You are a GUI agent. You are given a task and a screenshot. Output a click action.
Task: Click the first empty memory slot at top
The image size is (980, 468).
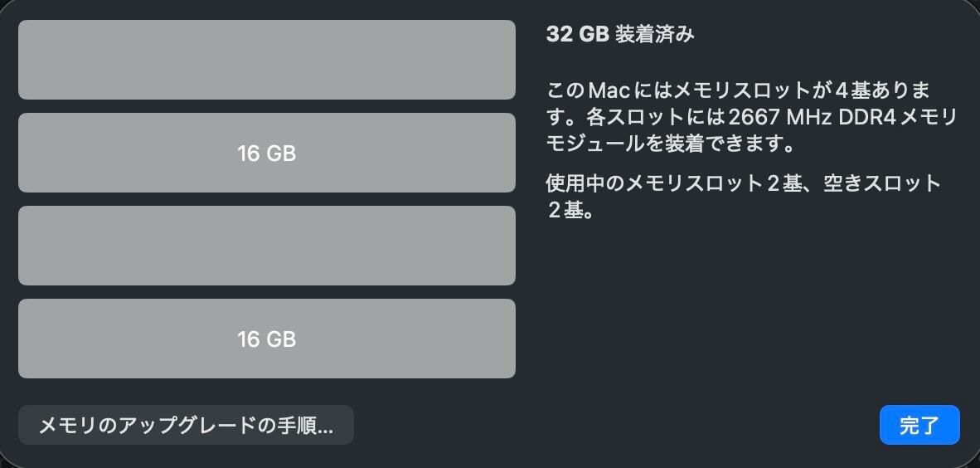tap(266, 60)
